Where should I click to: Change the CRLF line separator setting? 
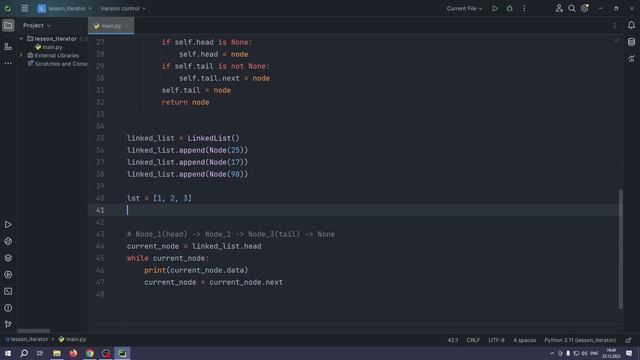click(473, 340)
